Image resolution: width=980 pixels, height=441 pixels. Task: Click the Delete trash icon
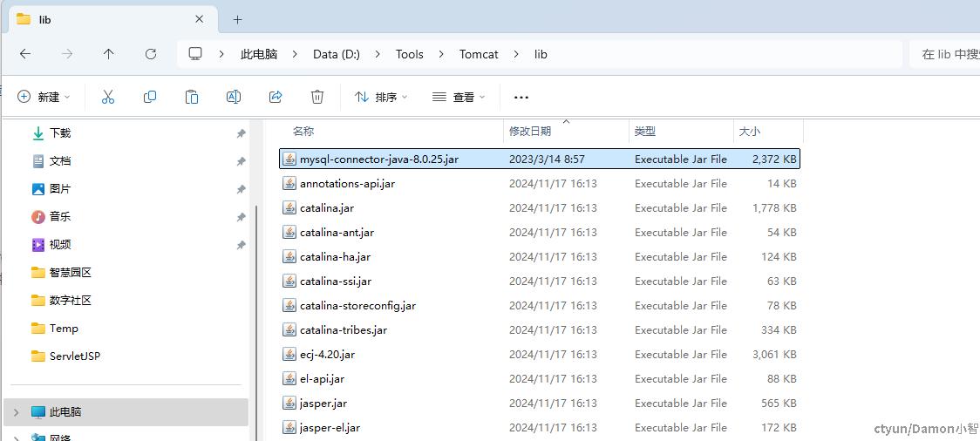coord(316,97)
